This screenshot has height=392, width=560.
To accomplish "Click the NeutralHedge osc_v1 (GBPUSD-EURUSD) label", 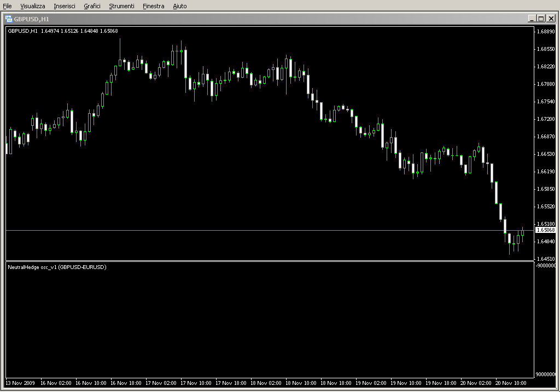I will click(x=57, y=267).
